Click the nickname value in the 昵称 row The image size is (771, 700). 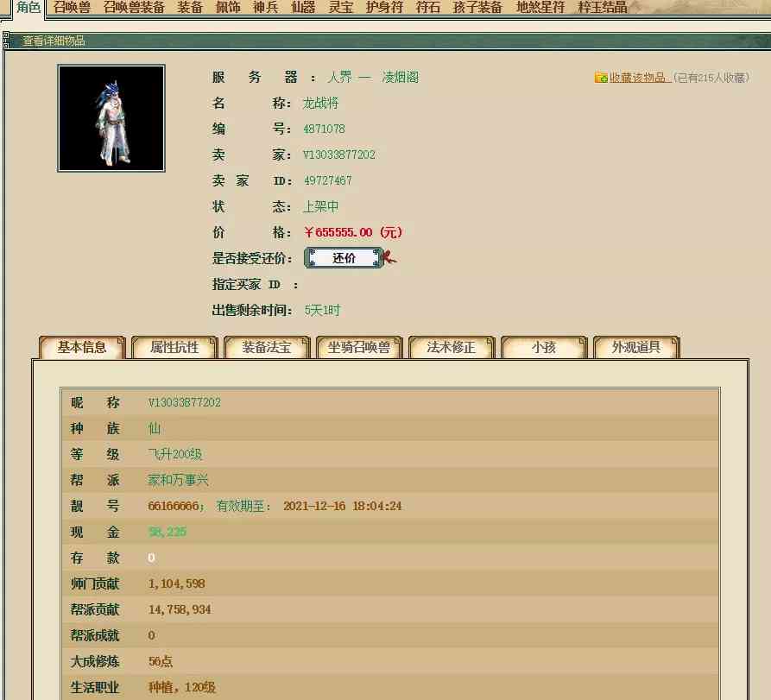[185, 402]
